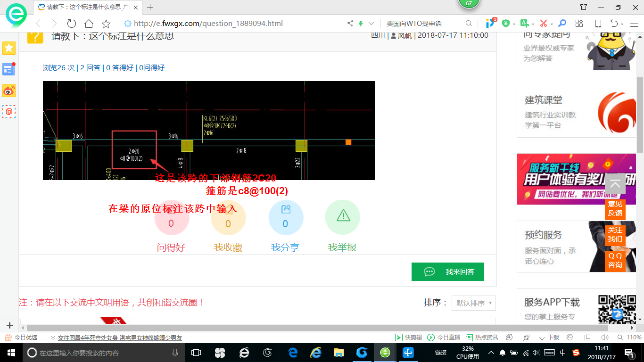
Task: Focus the search box with WTO text
Action: click(x=423, y=24)
